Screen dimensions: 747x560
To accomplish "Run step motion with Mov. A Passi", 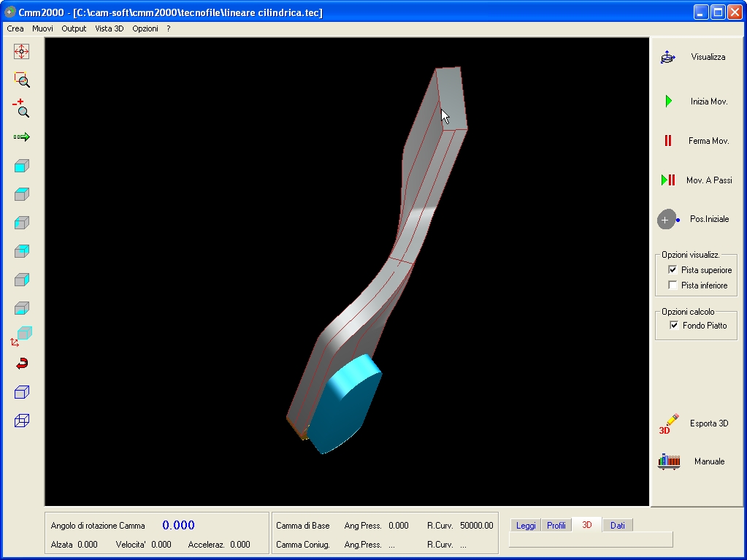I will pyautogui.click(x=696, y=180).
